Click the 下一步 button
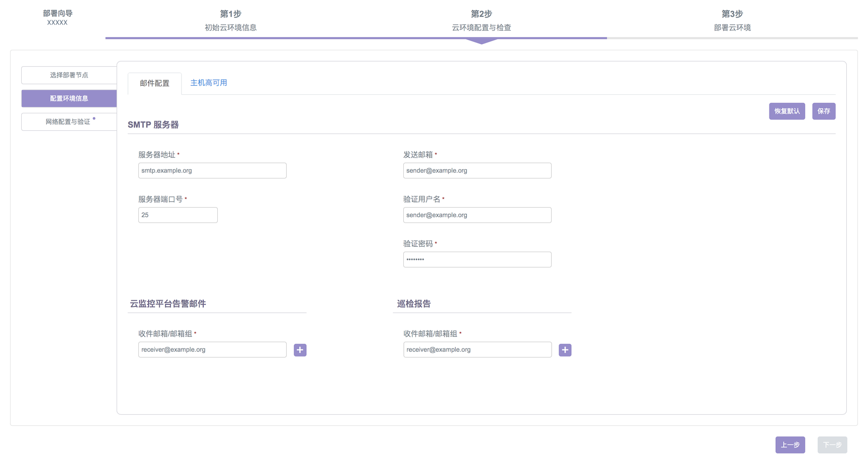The width and height of the screenshot is (868, 464). pos(832,445)
